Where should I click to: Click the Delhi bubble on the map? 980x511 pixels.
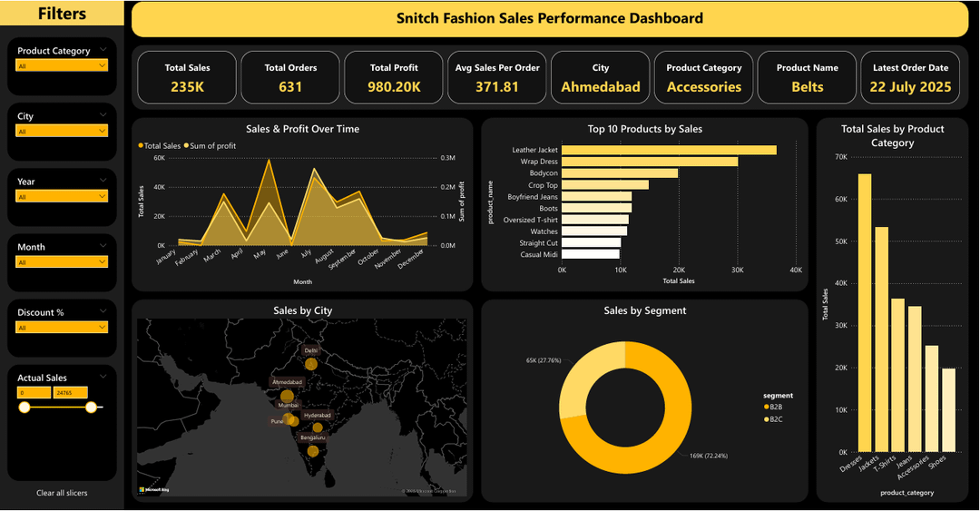pyautogui.click(x=311, y=364)
